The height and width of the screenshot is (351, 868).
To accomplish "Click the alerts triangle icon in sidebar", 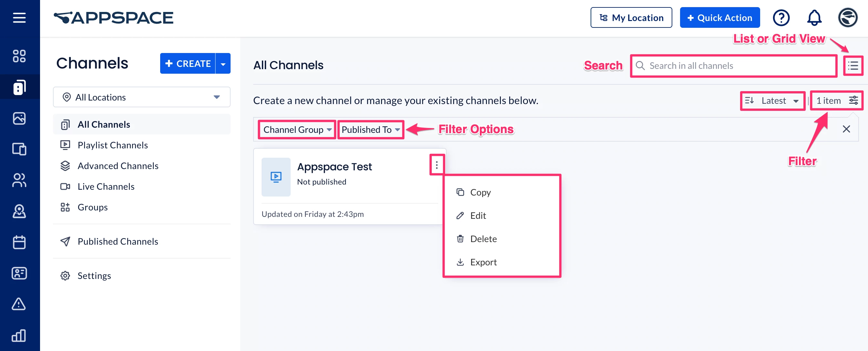I will [x=19, y=304].
